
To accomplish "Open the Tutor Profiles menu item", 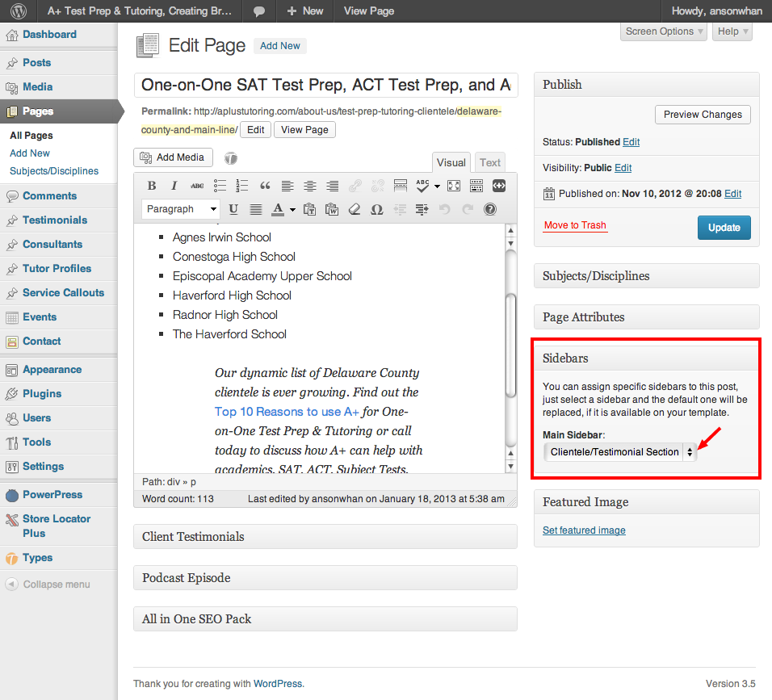I will (59, 268).
